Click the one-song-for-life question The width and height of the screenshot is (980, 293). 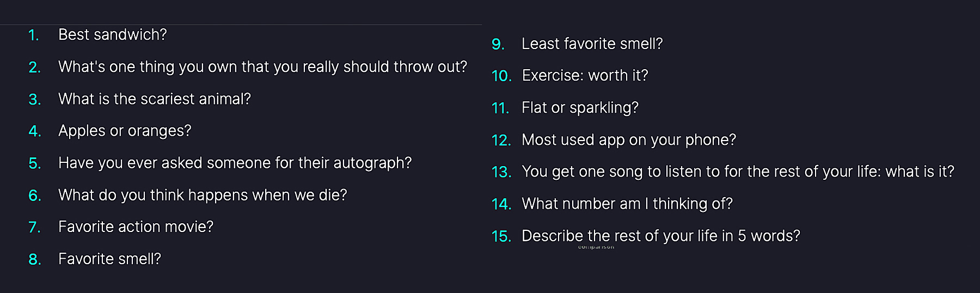pyautogui.click(x=738, y=172)
